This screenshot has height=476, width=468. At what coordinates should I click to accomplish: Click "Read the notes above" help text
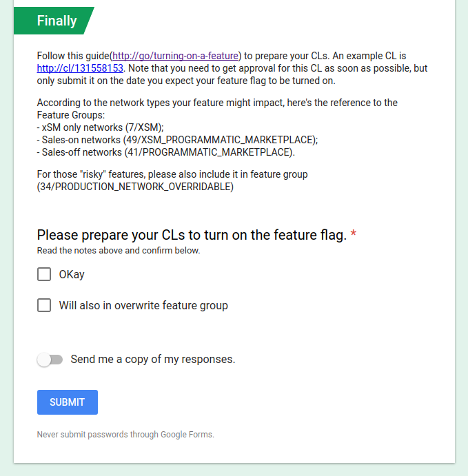click(119, 251)
